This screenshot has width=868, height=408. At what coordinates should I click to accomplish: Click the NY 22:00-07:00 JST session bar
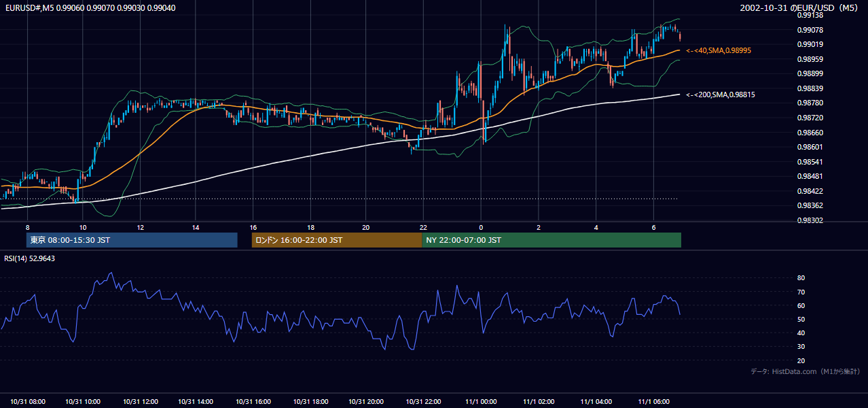(551, 240)
